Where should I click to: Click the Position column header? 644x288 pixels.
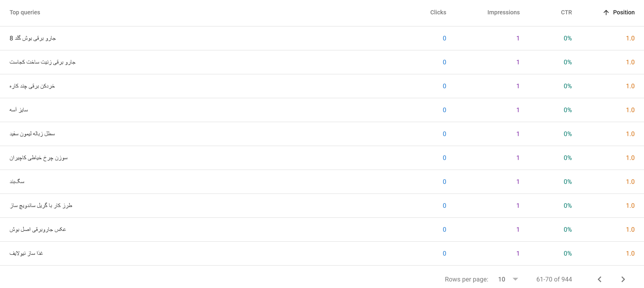[624, 12]
